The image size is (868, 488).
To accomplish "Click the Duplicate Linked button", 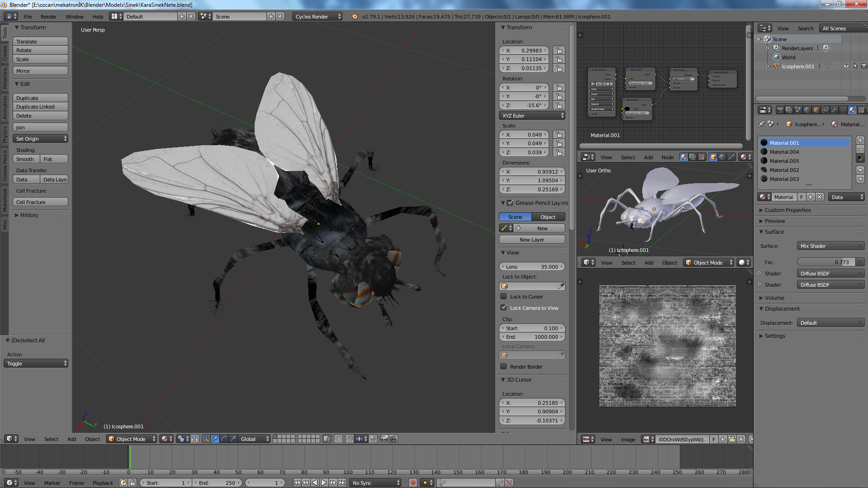I will [41, 107].
